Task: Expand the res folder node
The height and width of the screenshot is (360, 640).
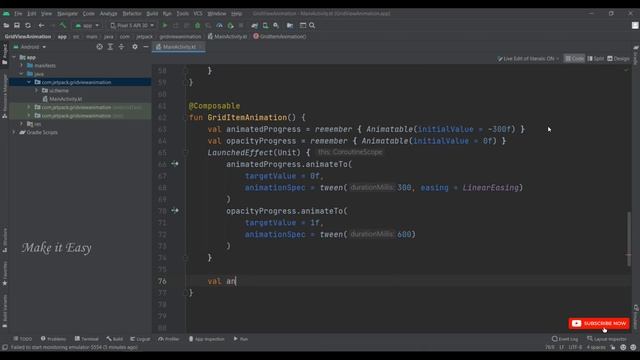Action: 22,124
